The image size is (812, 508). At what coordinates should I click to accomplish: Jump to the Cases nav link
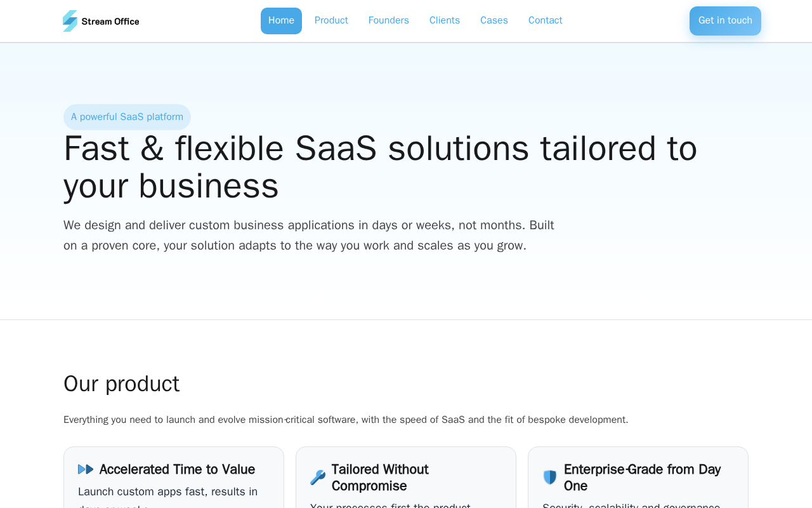(x=494, y=20)
